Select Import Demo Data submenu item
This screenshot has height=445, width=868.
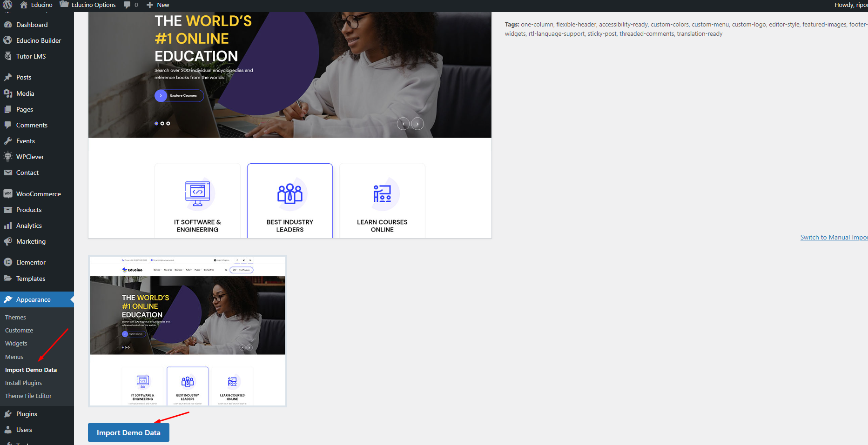coord(31,370)
